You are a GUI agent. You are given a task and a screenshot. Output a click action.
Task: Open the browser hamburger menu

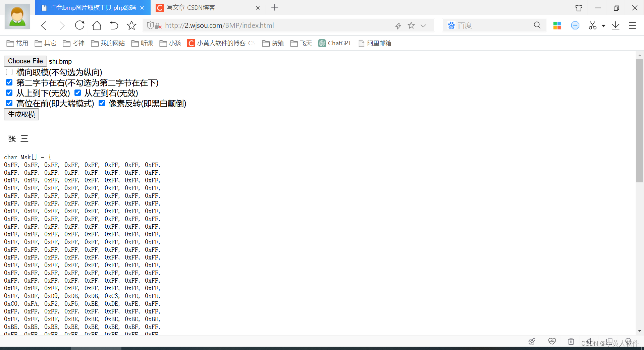(x=632, y=25)
